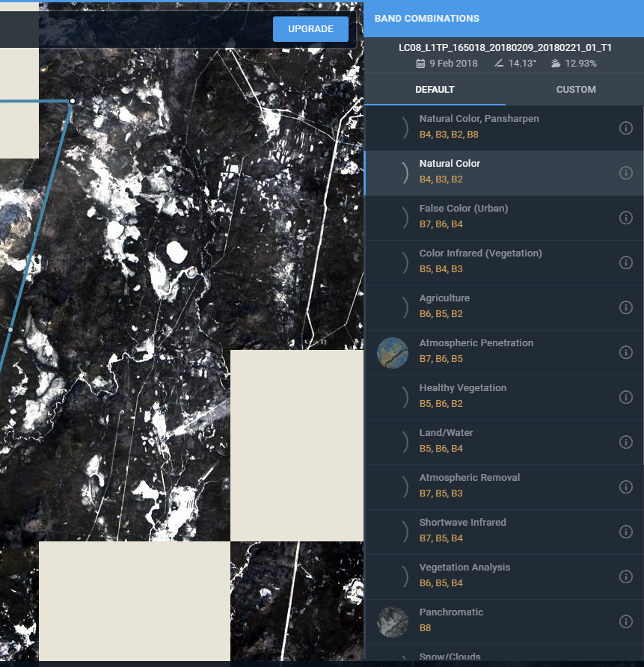
Task: Select Natural Color, Pansharpen combination
Action: click(x=504, y=128)
